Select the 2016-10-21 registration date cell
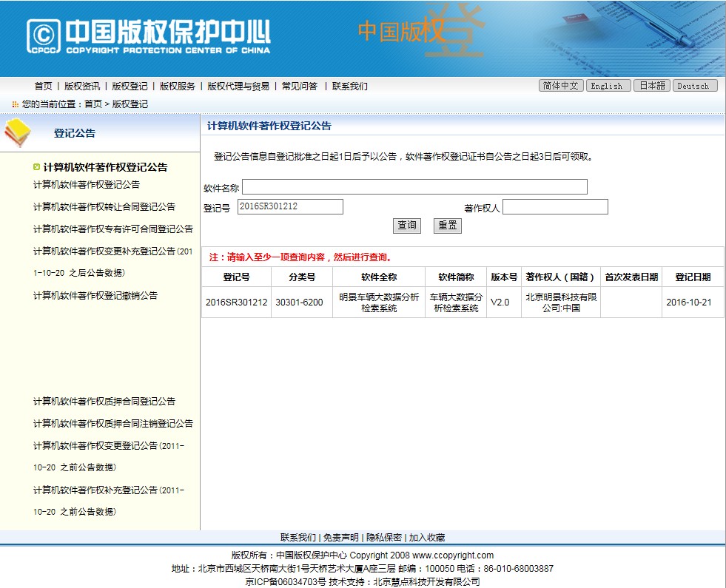Screen dimensions: 726x588 [693, 303]
